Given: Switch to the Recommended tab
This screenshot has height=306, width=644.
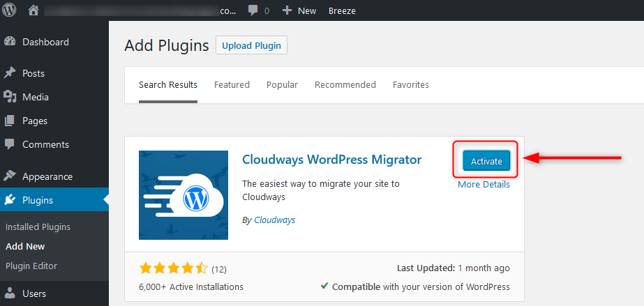Looking at the screenshot, I should [x=345, y=85].
